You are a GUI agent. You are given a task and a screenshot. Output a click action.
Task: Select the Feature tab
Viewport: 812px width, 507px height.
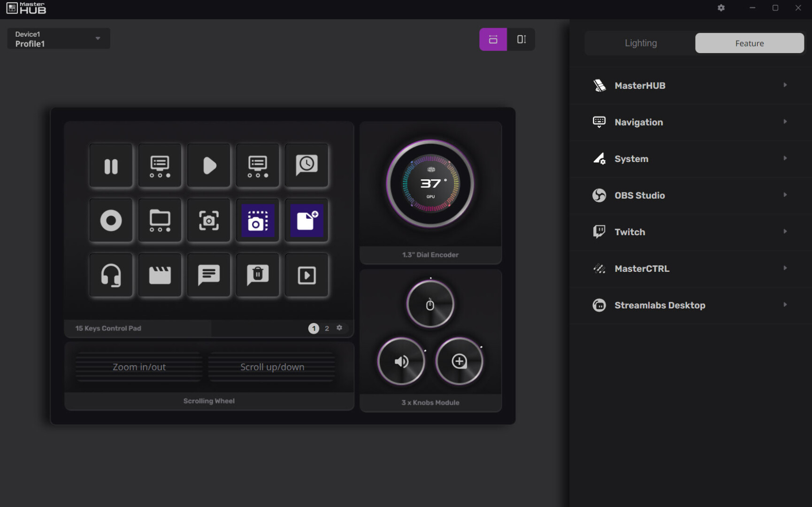749,43
